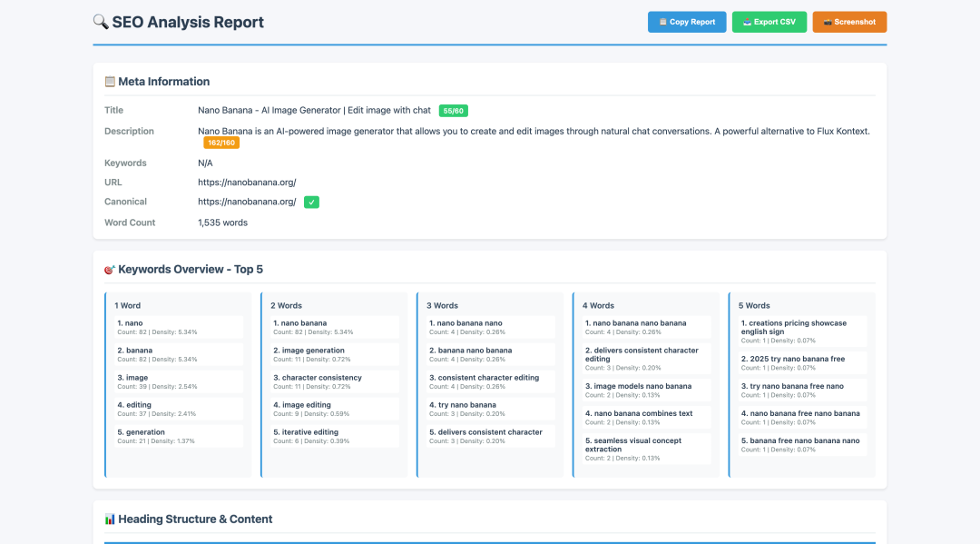Screen dimensions: 980x544
Task: Click the '4. editing' keyword row
Action: click(179, 409)
